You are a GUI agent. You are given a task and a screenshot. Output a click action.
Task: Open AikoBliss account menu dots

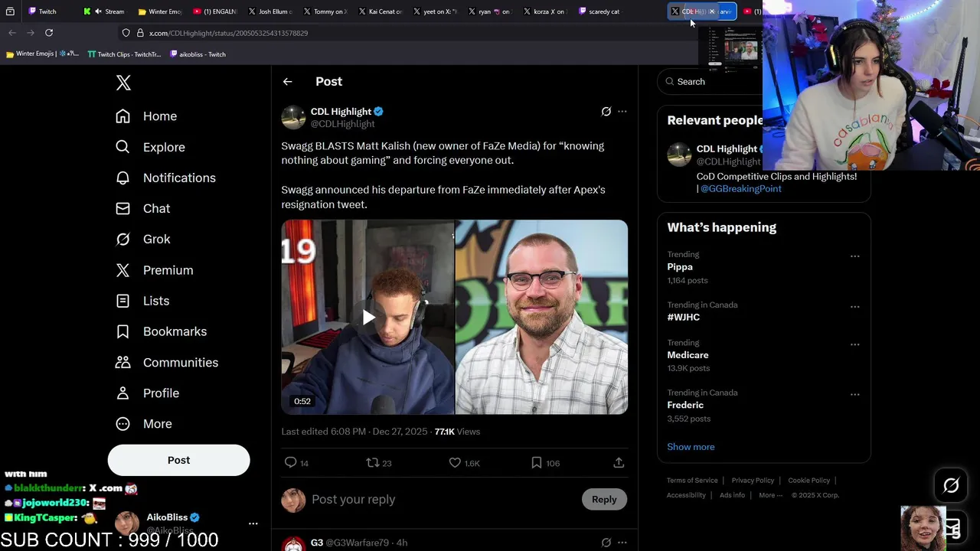(253, 523)
